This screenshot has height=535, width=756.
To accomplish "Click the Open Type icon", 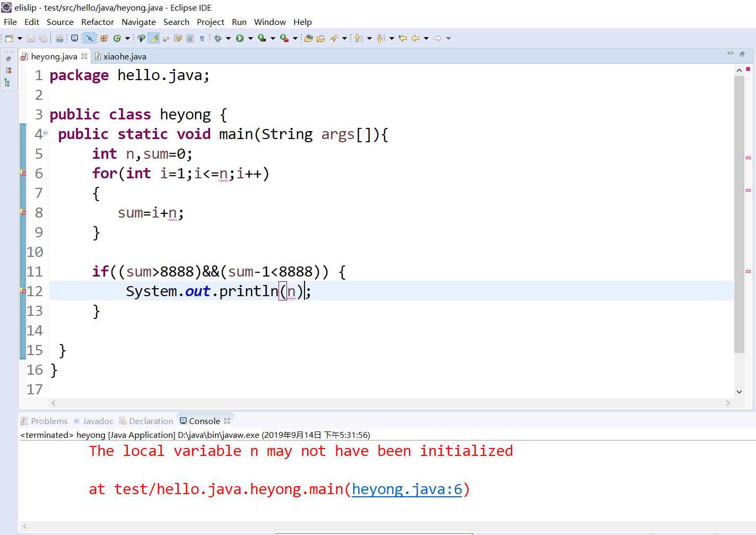I will pyautogui.click(x=308, y=38).
